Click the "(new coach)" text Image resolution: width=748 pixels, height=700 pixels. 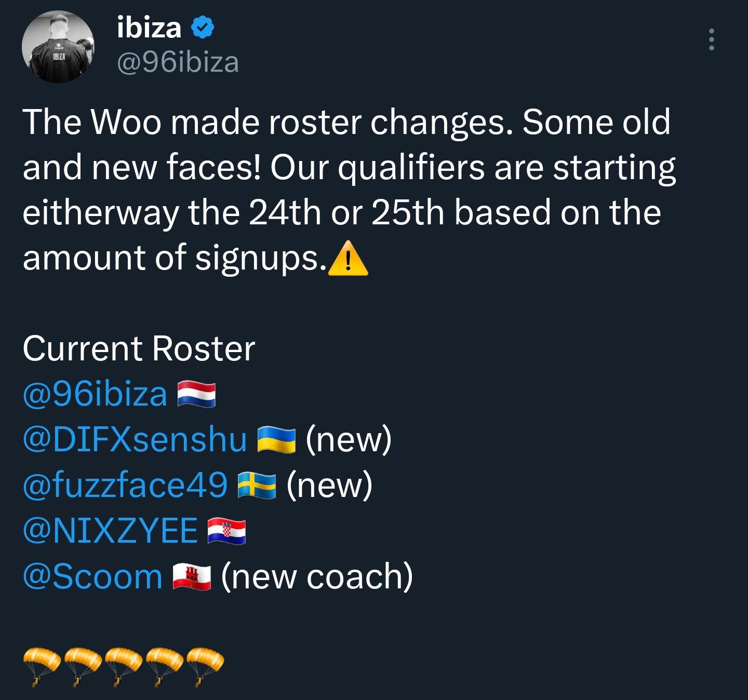(x=317, y=576)
